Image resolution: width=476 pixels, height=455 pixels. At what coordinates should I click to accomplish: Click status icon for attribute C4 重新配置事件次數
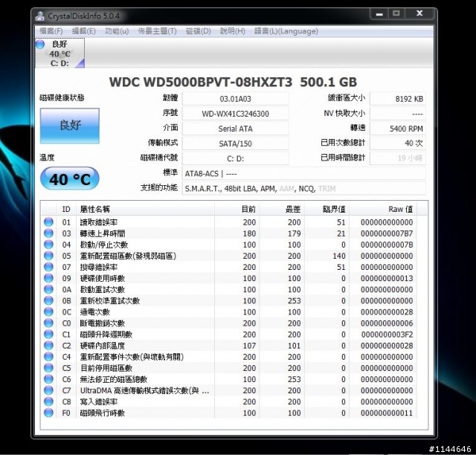pos(48,357)
